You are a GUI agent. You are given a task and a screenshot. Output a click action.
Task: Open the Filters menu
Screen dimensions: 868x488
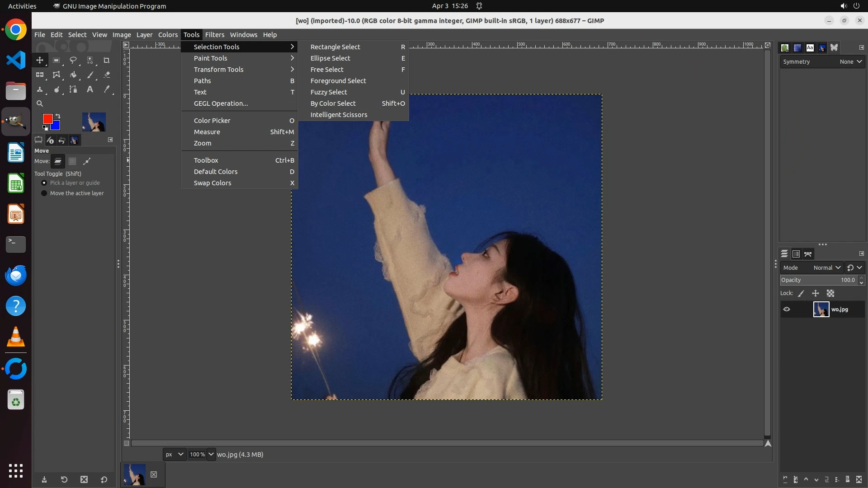coord(214,35)
